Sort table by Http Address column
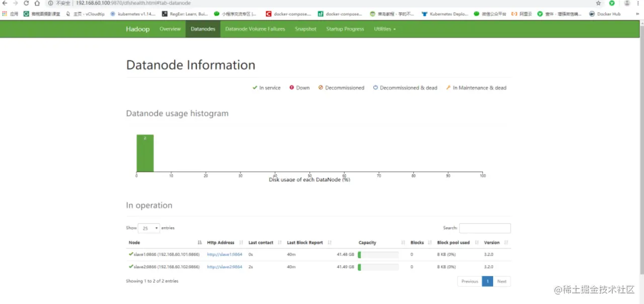The width and height of the screenshot is (644, 304). coord(224,243)
